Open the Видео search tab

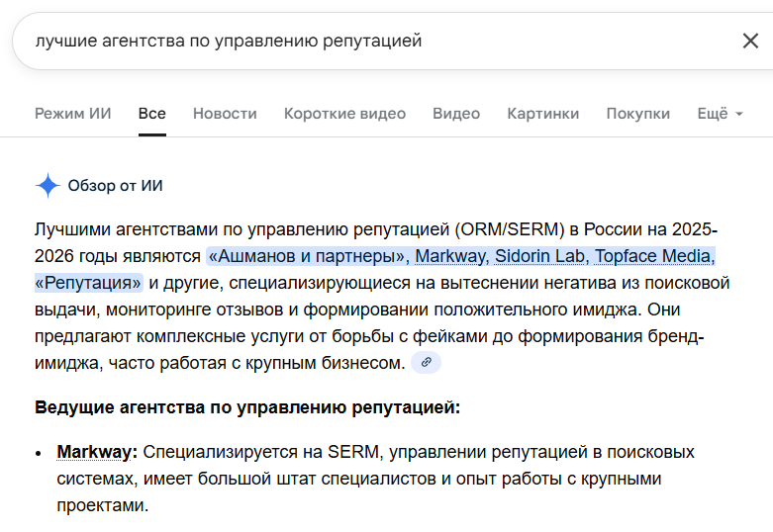456,114
